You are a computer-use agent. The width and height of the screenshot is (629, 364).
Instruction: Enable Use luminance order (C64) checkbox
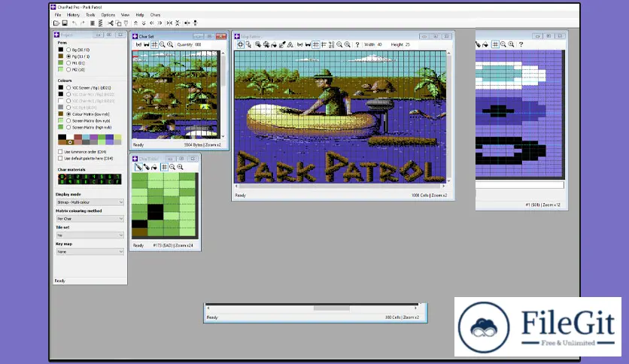(60, 151)
